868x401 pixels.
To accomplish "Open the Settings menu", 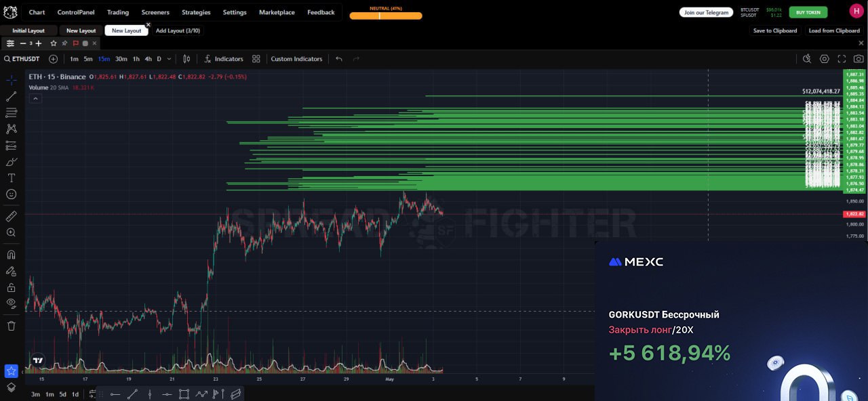I will tap(235, 12).
